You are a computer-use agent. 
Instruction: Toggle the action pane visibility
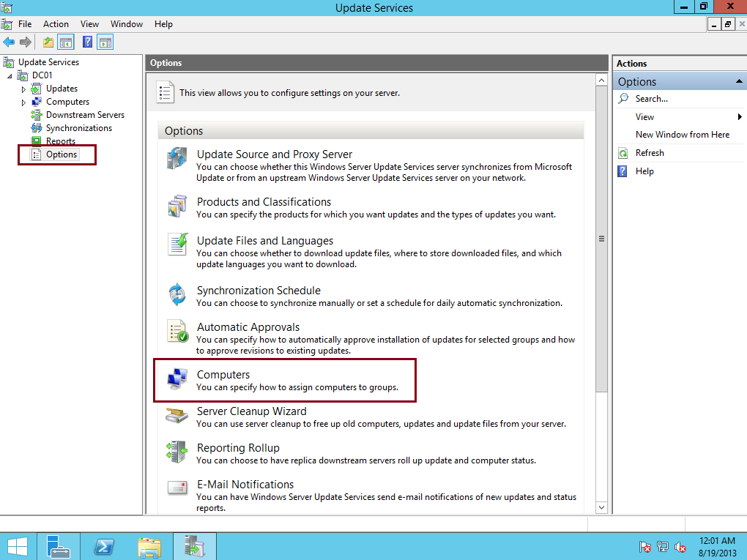pos(105,42)
